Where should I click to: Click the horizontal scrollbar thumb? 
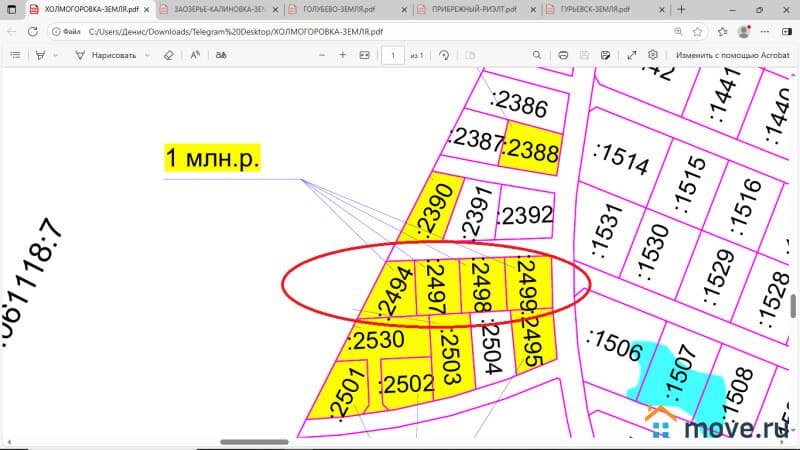pos(254,442)
